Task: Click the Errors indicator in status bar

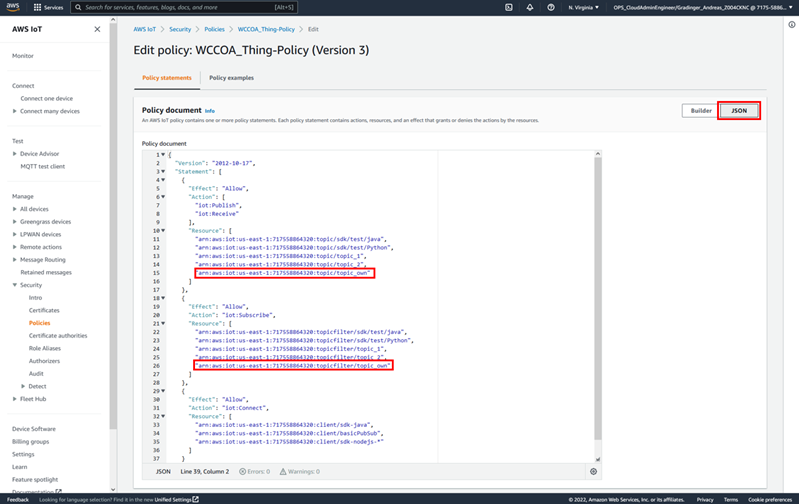Action: pyautogui.click(x=255, y=471)
